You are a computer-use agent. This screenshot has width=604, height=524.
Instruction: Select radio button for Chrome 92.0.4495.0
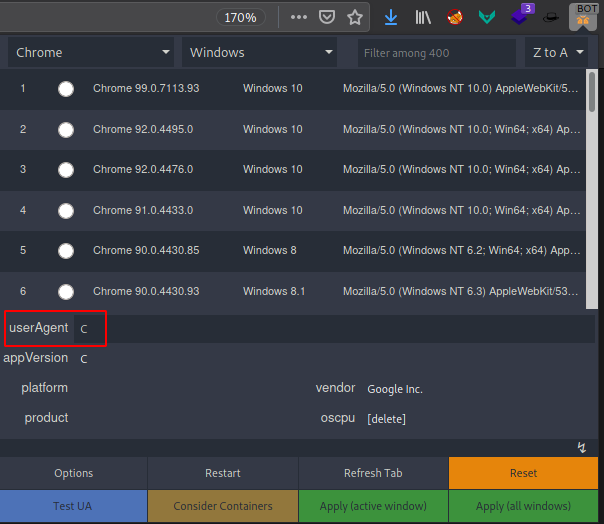click(66, 129)
